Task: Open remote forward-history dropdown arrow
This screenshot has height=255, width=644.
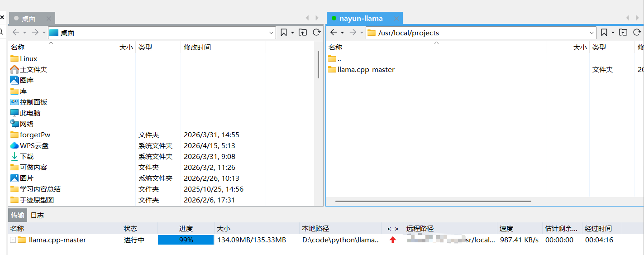Action: 362,33
